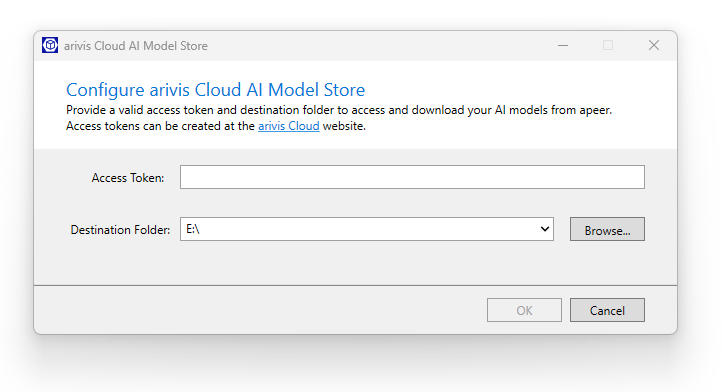Click the blue Configure arivis Cloud heading
The height and width of the screenshot is (392, 722).
[x=215, y=90]
